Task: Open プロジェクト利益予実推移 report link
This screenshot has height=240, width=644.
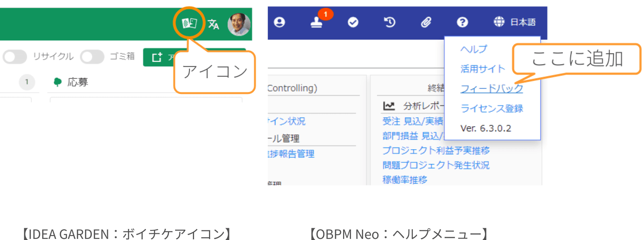Action: pos(436,150)
